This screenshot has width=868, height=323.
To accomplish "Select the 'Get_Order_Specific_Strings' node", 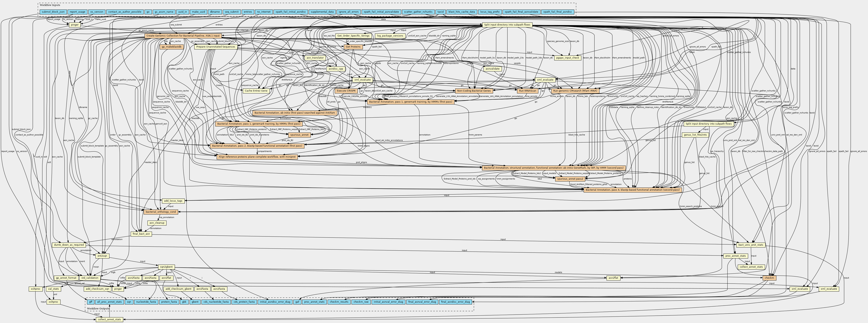I will pos(353,36).
